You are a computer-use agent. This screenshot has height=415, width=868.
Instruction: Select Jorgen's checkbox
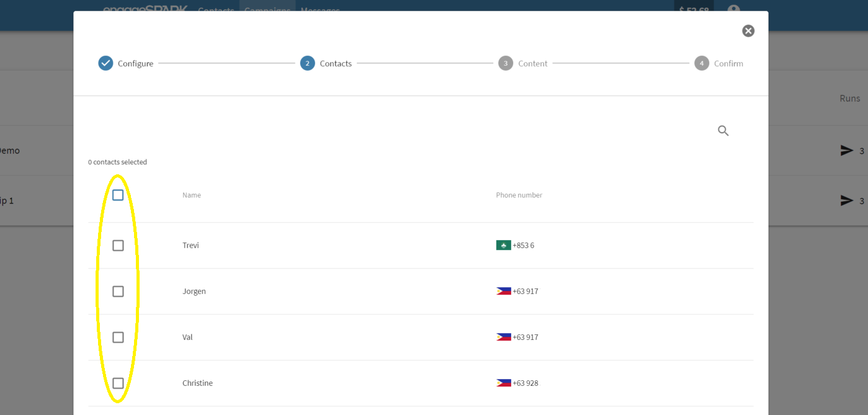pos(118,292)
